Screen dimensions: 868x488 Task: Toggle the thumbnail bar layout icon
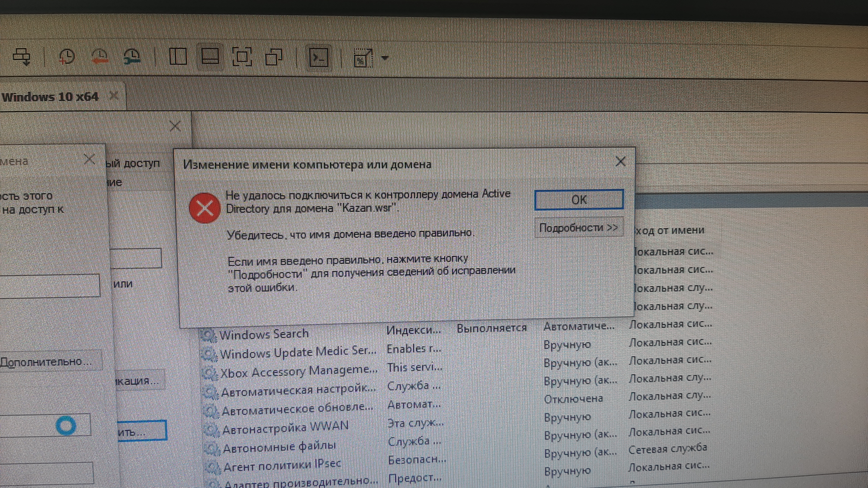click(x=210, y=56)
